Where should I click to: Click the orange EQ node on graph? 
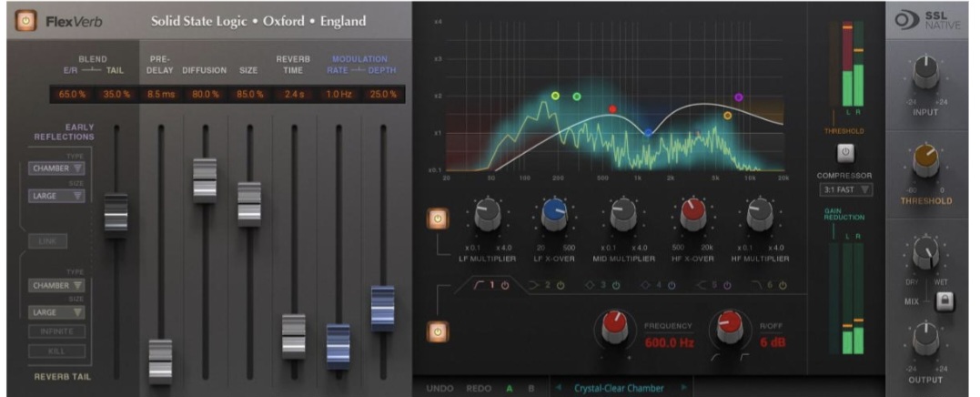click(728, 116)
